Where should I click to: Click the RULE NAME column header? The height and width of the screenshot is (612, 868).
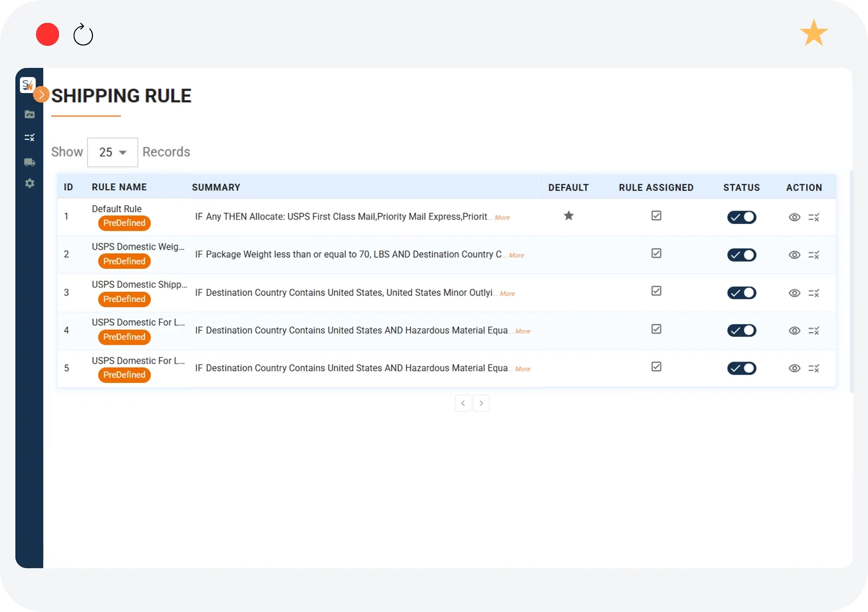point(119,187)
